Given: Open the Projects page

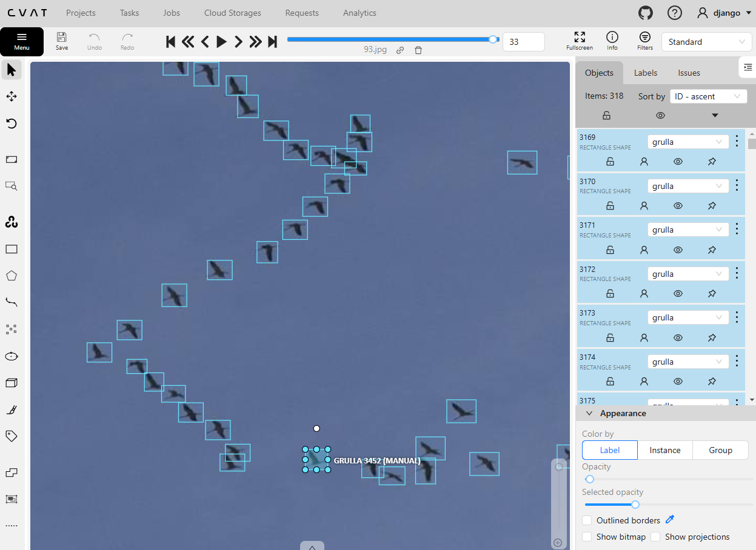Looking at the screenshot, I should click(x=81, y=13).
